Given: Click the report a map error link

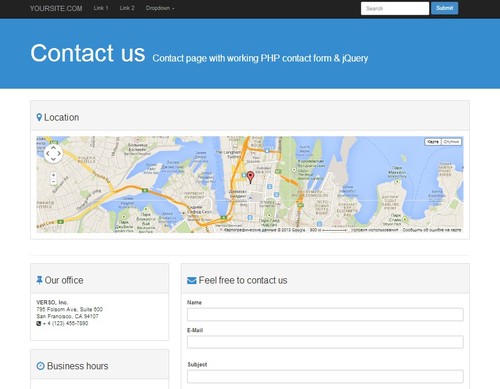Looking at the screenshot, I should coord(432,230).
